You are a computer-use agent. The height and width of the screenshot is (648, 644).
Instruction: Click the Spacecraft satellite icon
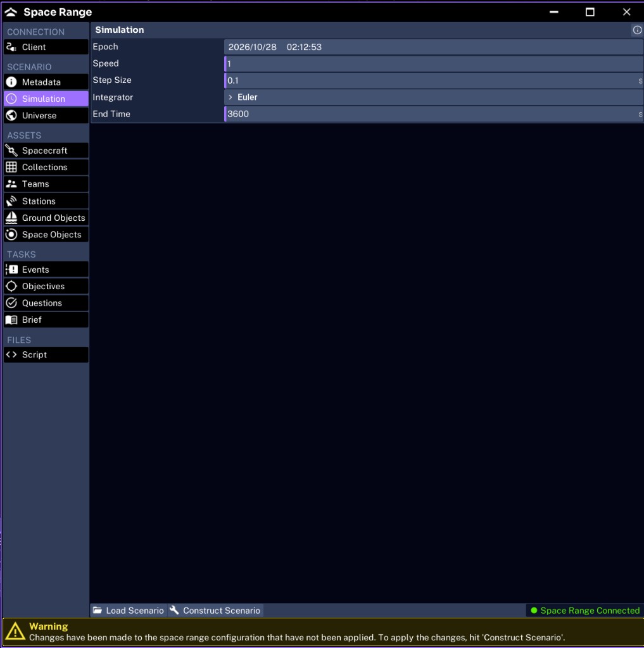click(x=11, y=151)
